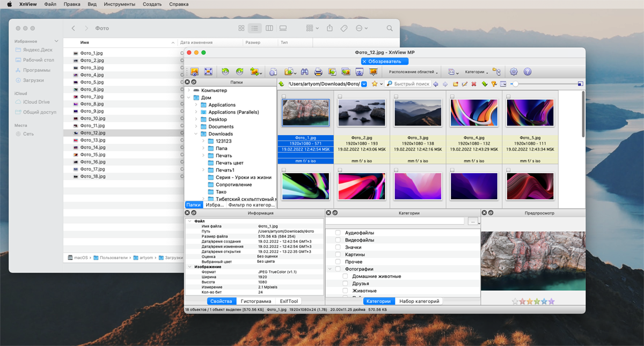The height and width of the screenshot is (346, 644).
Task: Click the fullscreen view toolbar icon
Action: [209, 72]
